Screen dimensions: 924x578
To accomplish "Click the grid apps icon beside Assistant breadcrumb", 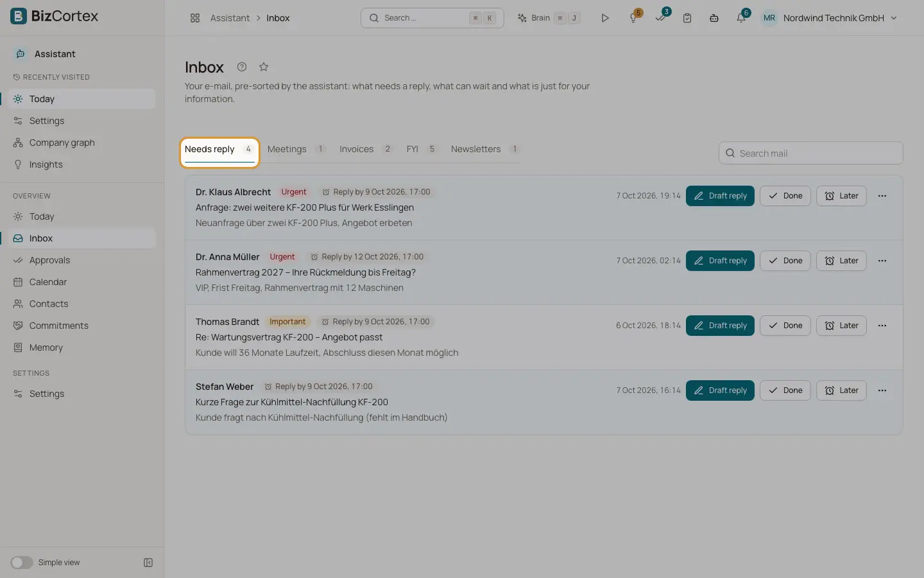I will (195, 18).
